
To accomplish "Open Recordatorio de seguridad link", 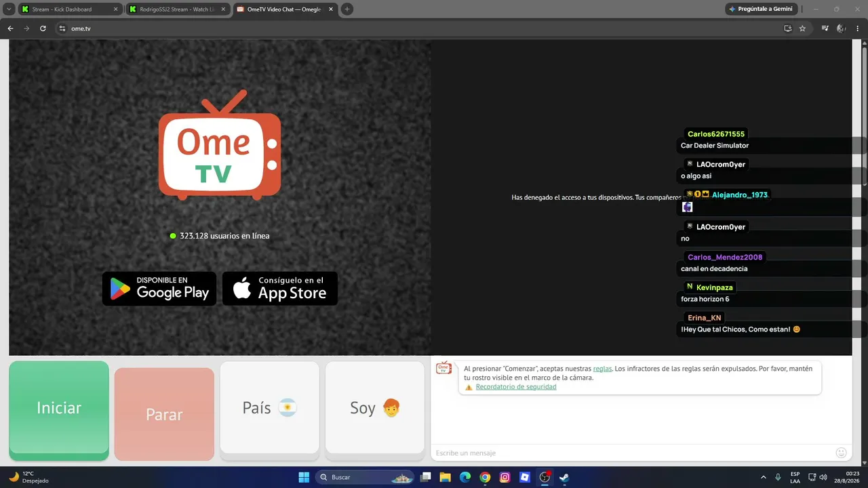I will pos(516,387).
